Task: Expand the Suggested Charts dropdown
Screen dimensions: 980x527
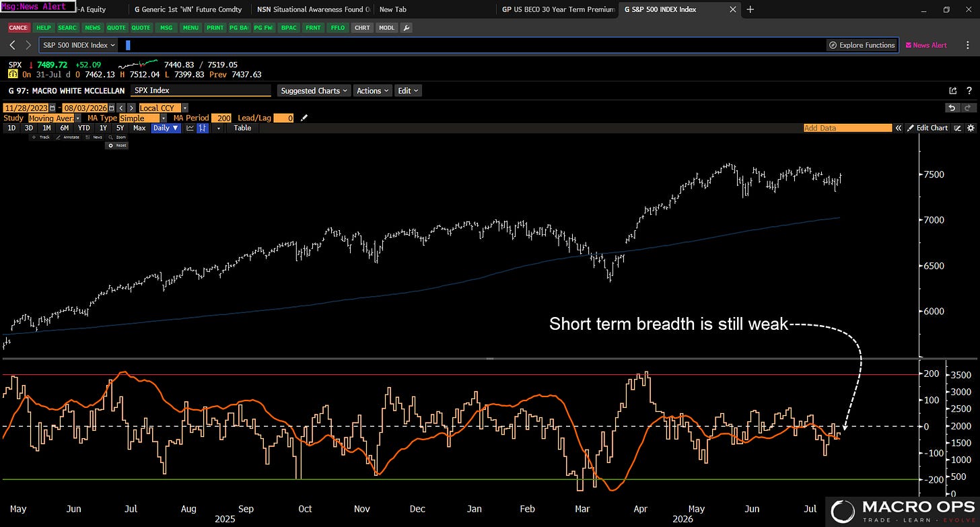Action: (x=314, y=91)
